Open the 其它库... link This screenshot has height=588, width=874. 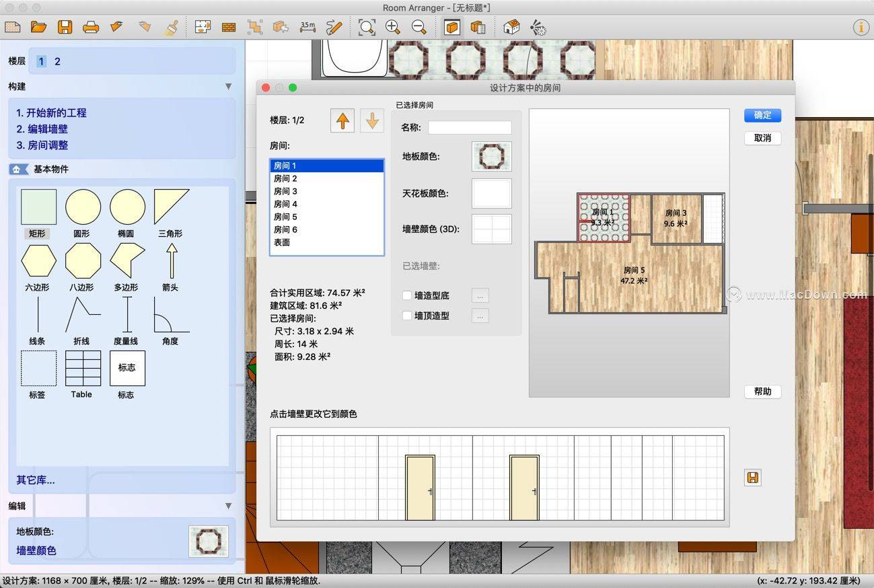36,480
